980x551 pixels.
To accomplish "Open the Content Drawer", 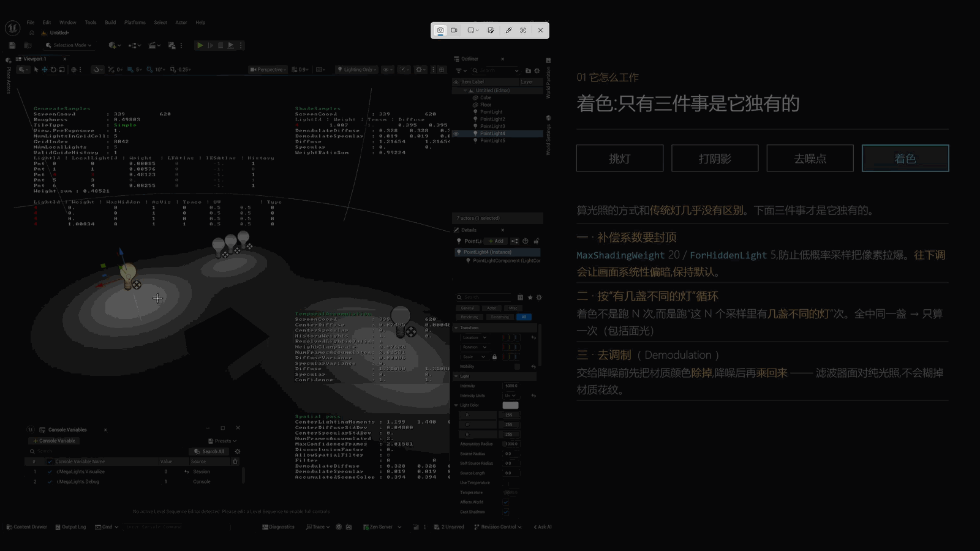I will 26,527.
